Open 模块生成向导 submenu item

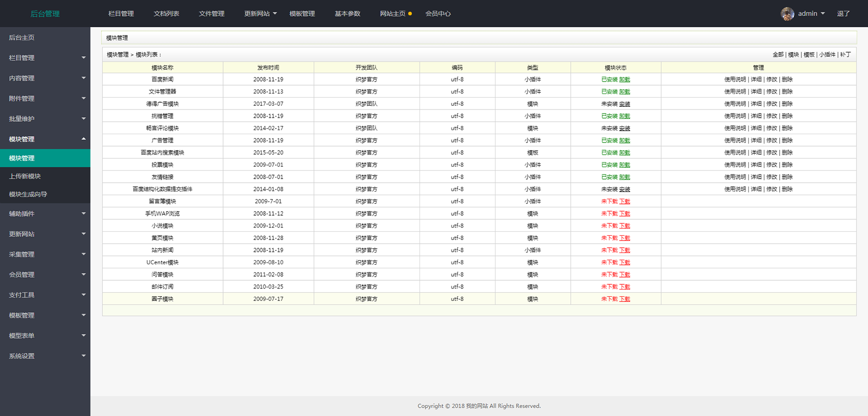[x=45, y=194]
